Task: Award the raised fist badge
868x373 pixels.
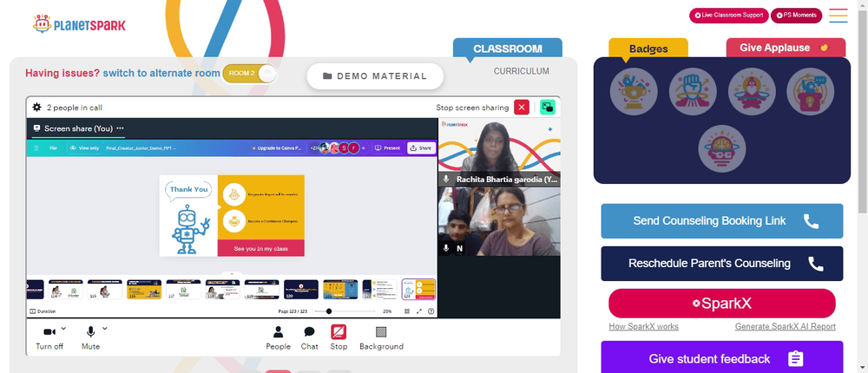Action: click(x=693, y=92)
